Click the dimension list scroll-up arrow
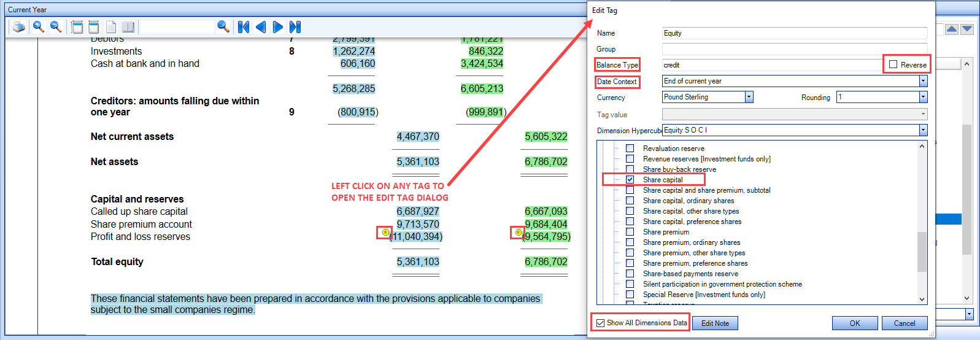 pyautogui.click(x=922, y=146)
